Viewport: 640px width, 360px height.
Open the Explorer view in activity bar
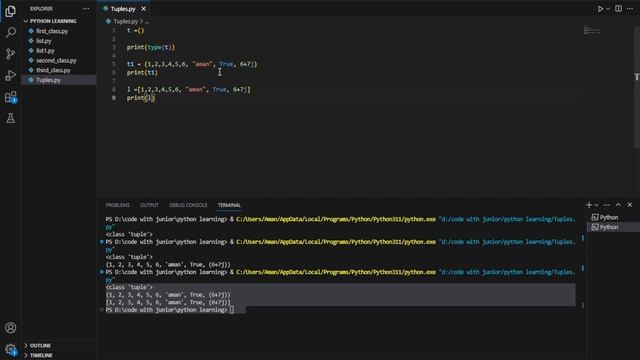pos(11,11)
